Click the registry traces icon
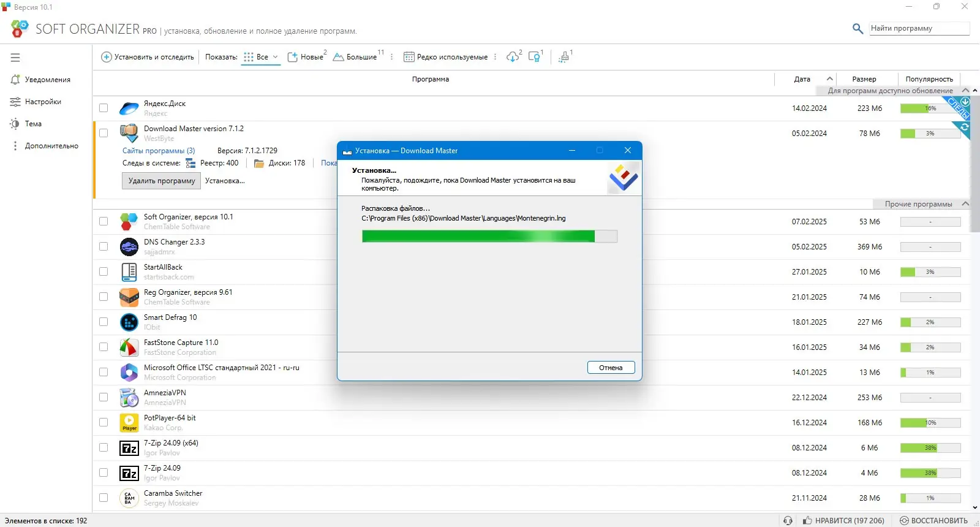Viewport: 980px width, 527px height. 190,163
